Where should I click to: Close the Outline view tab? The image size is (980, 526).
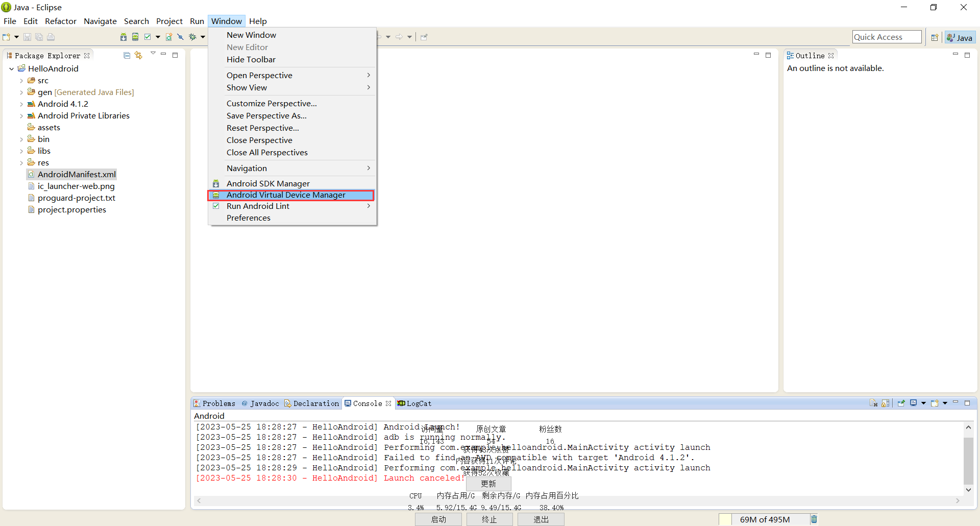[831, 56]
